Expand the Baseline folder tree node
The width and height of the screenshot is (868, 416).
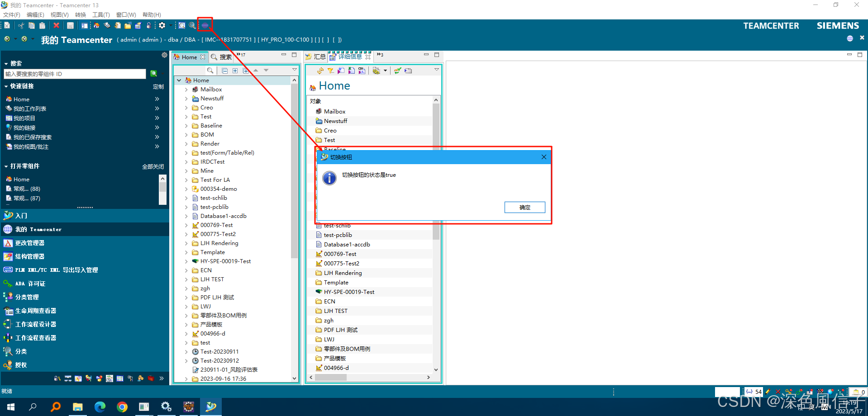click(x=186, y=126)
